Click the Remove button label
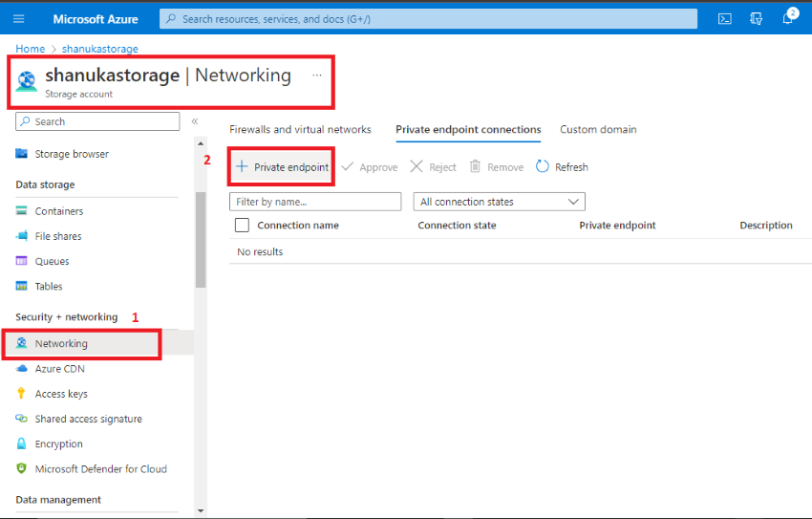This screenshot has height=519, width=812. (x=505, y=167)
